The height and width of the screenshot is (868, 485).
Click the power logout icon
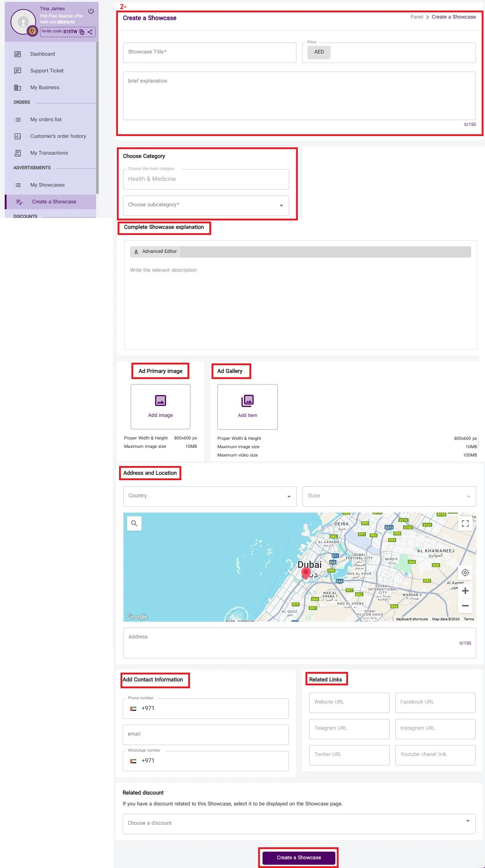91,11
